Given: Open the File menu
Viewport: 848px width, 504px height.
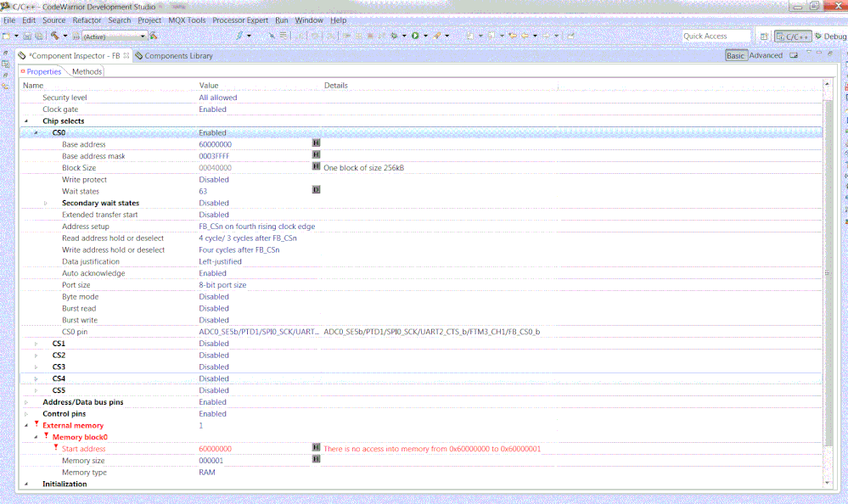Looking at the screenshot, I should pyautogui.click(x=9, y=20).
